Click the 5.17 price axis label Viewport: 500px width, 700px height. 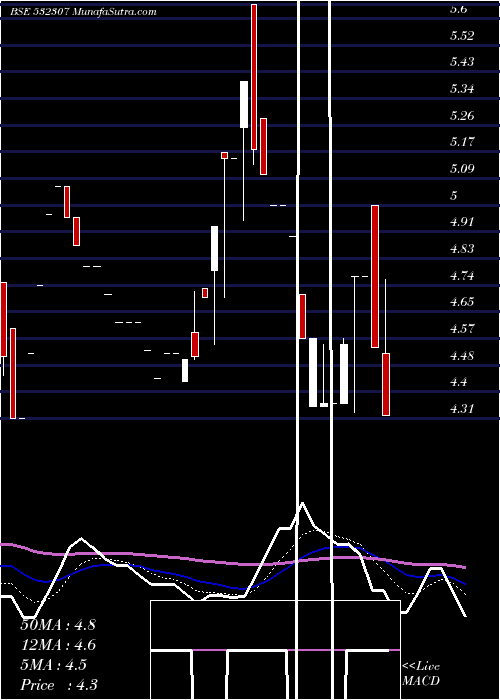pyautogui.click(x=462, y=142)
